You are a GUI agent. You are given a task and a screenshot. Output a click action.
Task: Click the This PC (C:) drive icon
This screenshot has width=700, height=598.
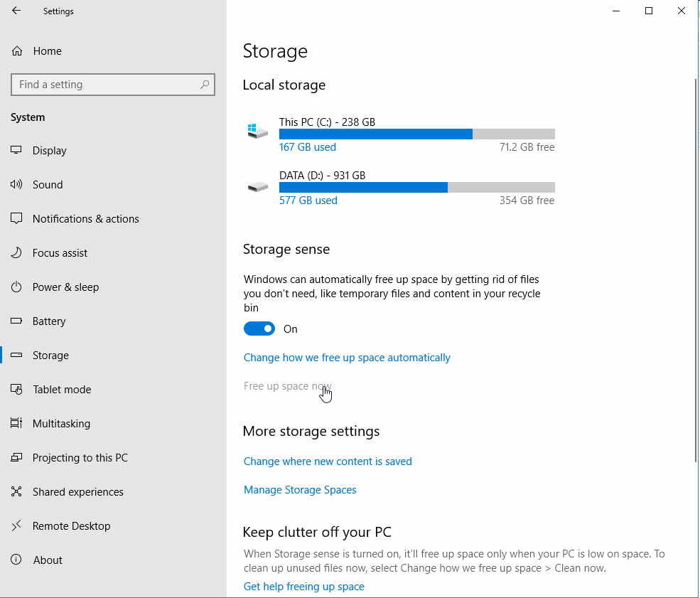coord(257,132)
